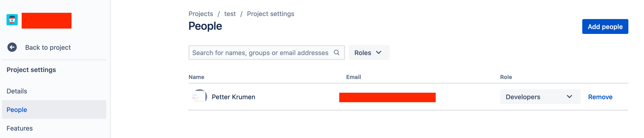This screenshot has width=644, height=138.
Task: Click the Roles dropdown chevron
Action: 378,53
